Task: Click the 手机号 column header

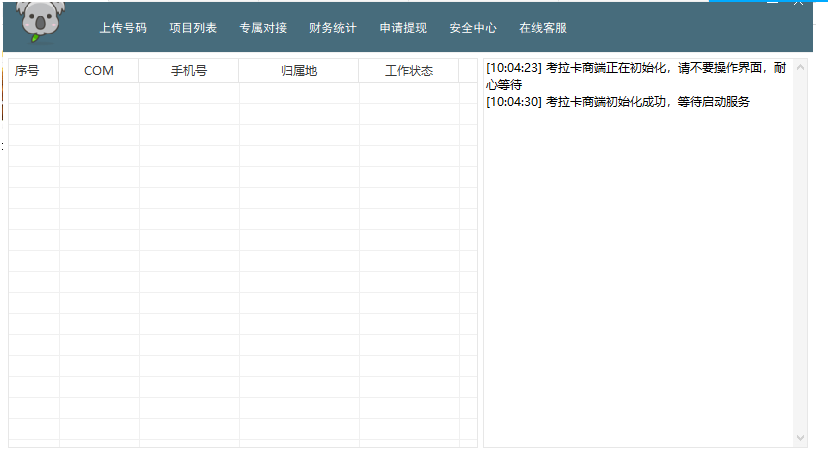Action: click(x=189, y=71)
